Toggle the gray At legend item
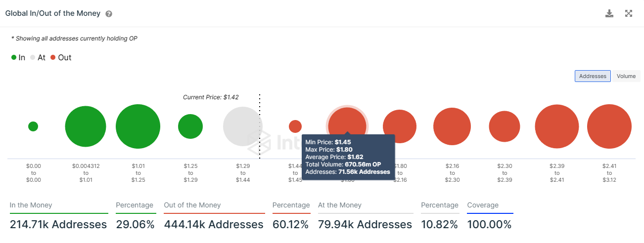Viewport: 644px width, 243px height. click(38, 57)
